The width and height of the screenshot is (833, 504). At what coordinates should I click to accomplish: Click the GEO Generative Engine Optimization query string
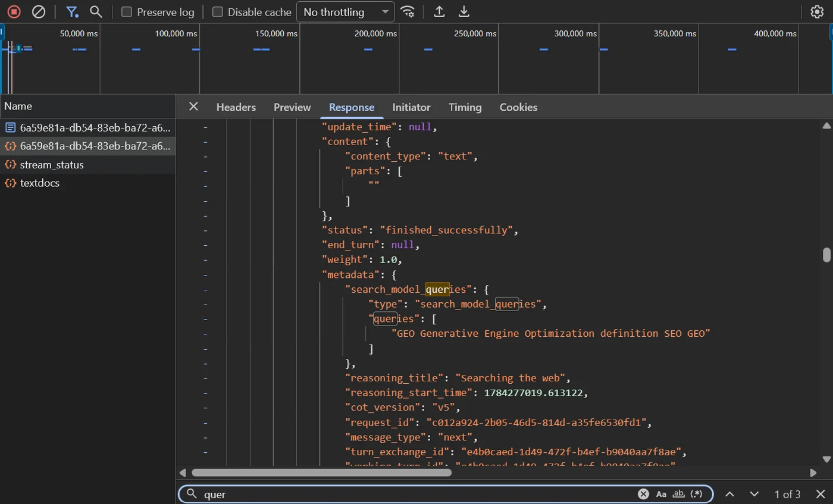pyautogui.click(x=552, y=334)
